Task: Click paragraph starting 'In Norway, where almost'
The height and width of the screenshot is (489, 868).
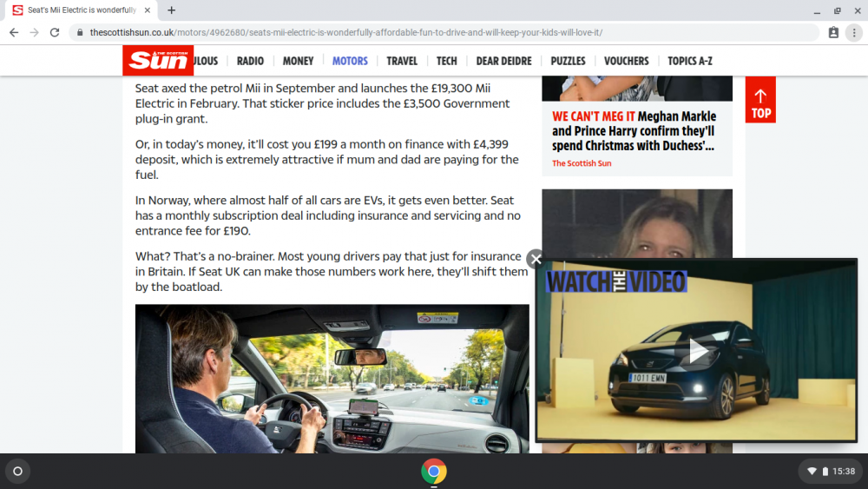Action: [328, 215]
